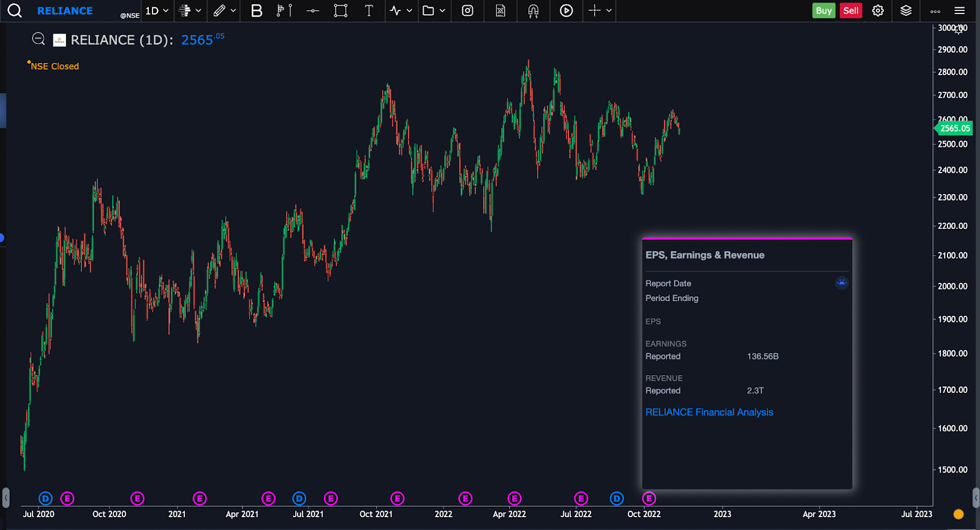Screen dimensions: 980x530
Task: Start the bar replay play button
Action: 567,10
